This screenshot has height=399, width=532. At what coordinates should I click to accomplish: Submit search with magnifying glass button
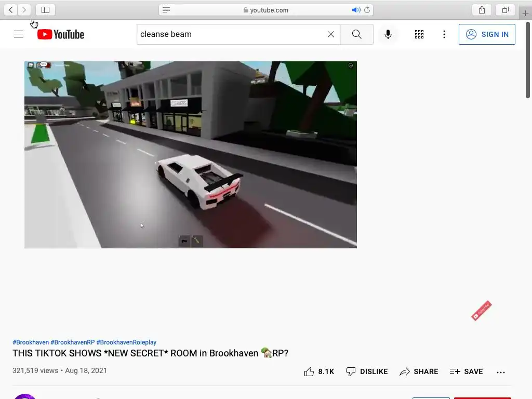pyautogui.click(x=356, y=34)
